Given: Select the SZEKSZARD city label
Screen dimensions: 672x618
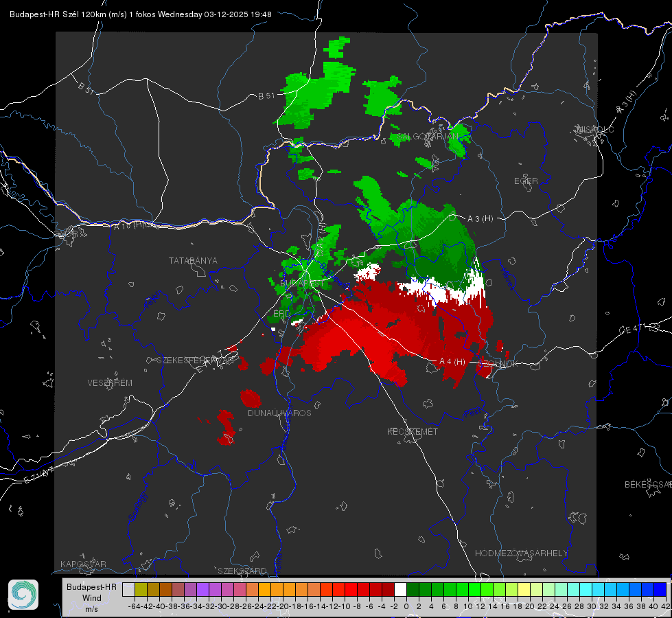Looking at the screenshot, I should [x=242, y=571].
